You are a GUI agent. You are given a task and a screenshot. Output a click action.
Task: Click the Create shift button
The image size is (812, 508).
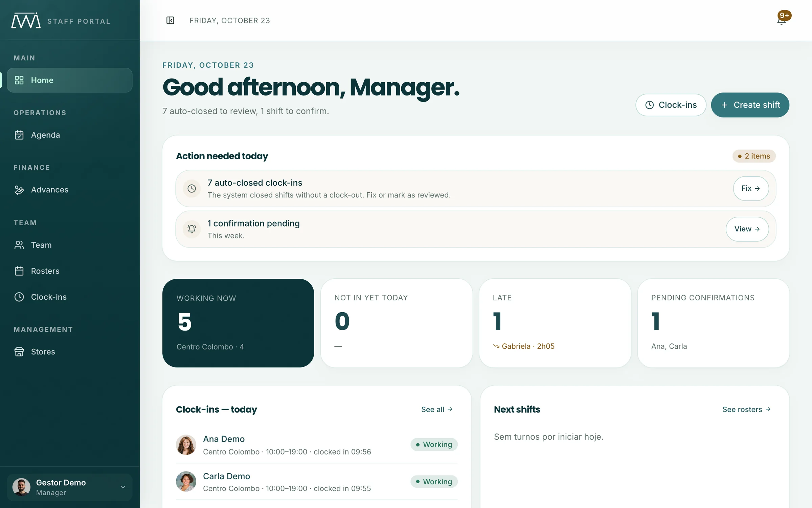tap(750, 105)
